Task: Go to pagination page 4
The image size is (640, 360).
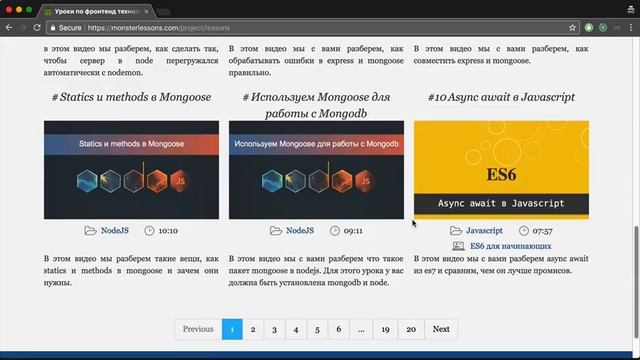Action: [x=296, y=329]
